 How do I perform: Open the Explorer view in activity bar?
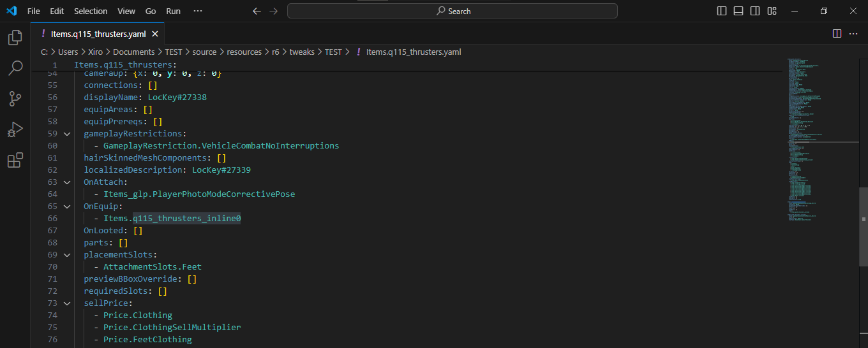(15, 38)
